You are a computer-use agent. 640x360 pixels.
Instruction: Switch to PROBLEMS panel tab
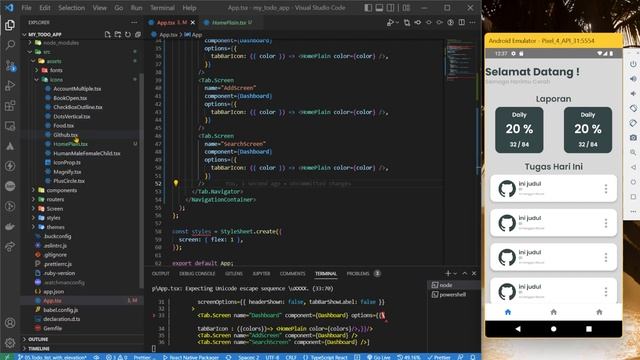(x=358, y=273)
